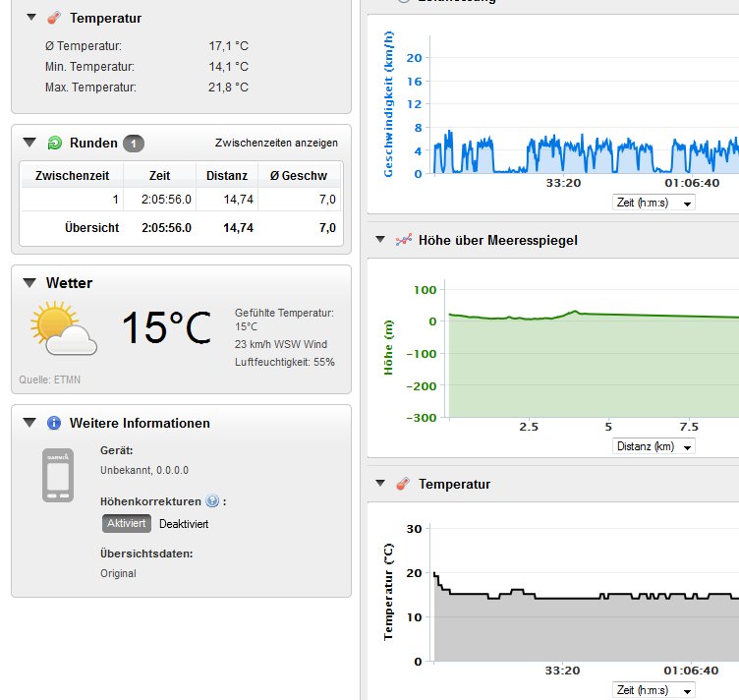Click Zwischenzeiten anzeigen link
The height and width of the screenshot is (700, 739).
pyautogui.click(x=276, y=144)
